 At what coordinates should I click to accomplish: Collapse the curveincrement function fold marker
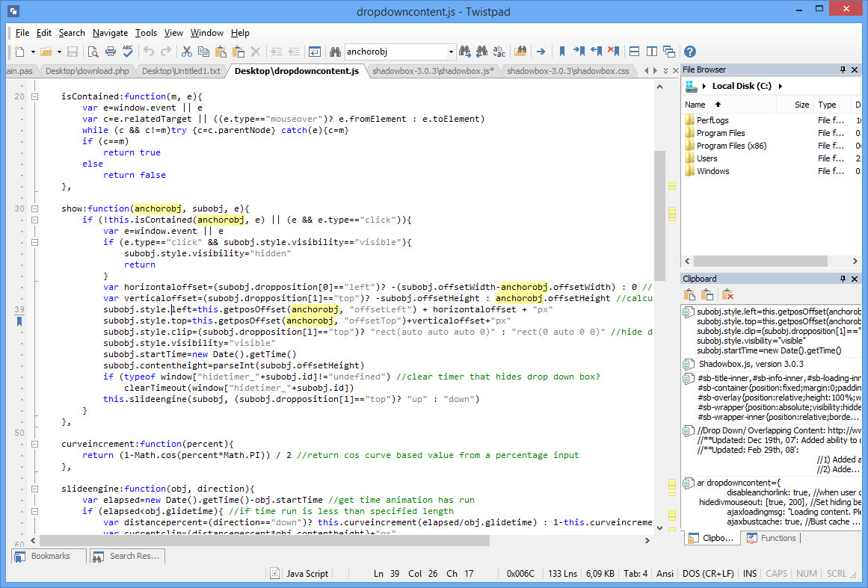point(35,444)
